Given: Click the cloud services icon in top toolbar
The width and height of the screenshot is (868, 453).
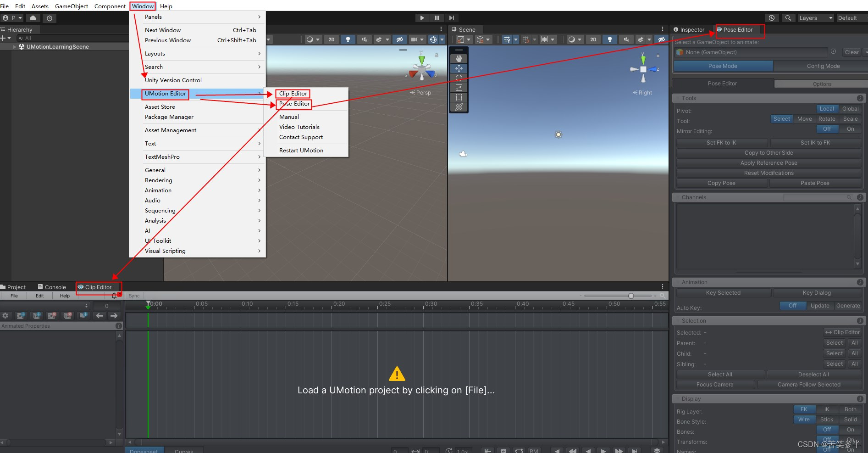Looking at the screenshot, I should click(x=33, y=18).
